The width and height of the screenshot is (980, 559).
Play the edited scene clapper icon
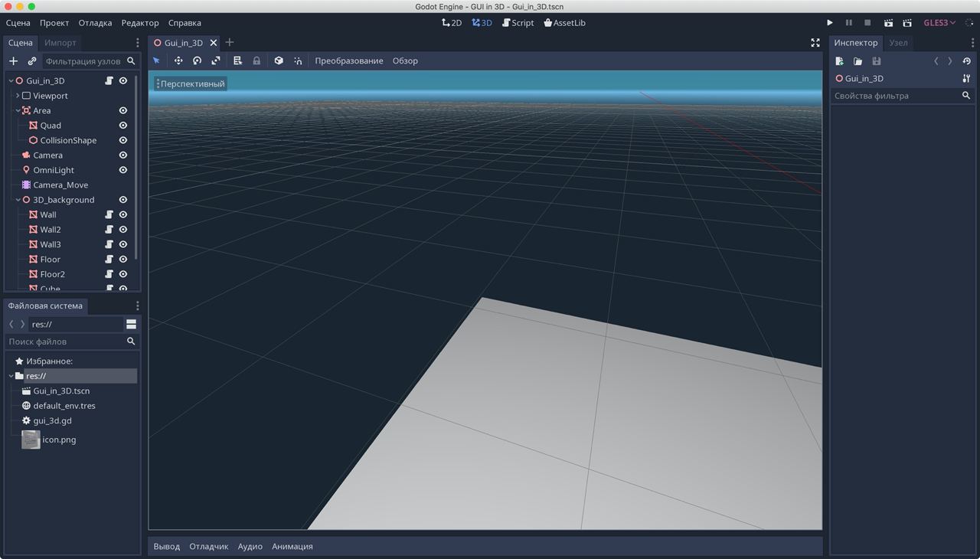888,23
